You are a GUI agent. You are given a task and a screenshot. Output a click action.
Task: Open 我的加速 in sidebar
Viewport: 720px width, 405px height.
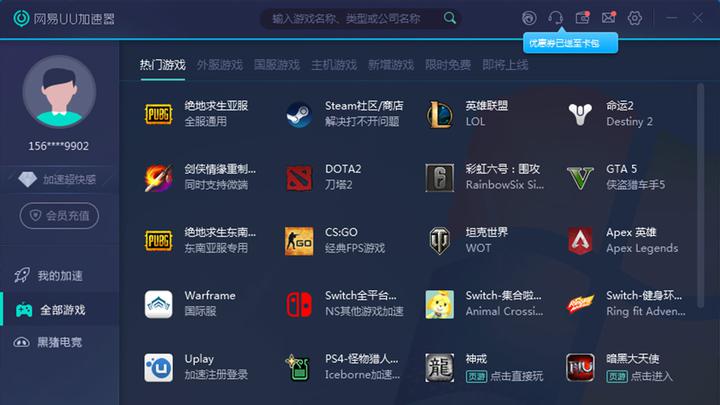(60, 276)
